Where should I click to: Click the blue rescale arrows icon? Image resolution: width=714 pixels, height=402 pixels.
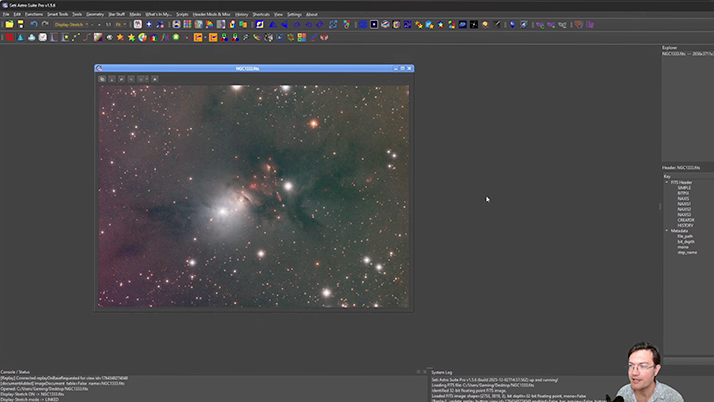pyautogui.click(x=333, y=24)
